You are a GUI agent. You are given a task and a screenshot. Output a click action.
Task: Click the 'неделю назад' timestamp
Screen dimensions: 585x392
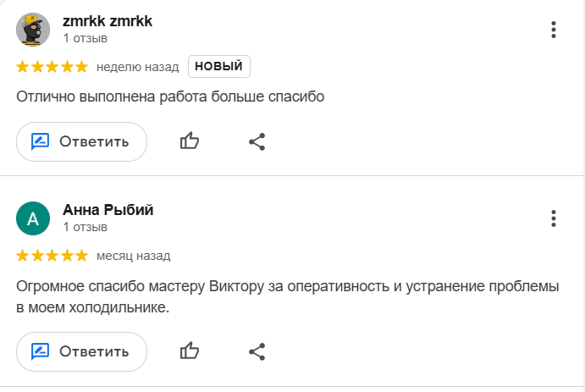click(x=138, y=66)
